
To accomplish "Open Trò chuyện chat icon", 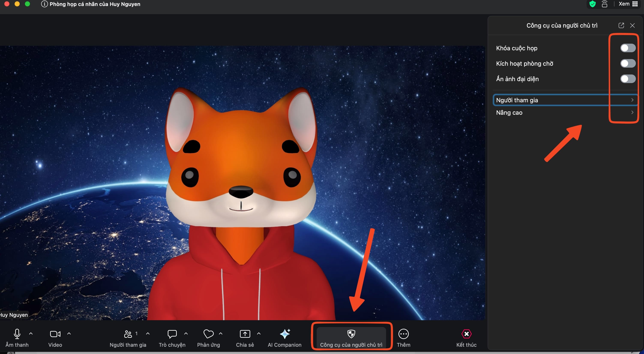I will coord(172,334).
